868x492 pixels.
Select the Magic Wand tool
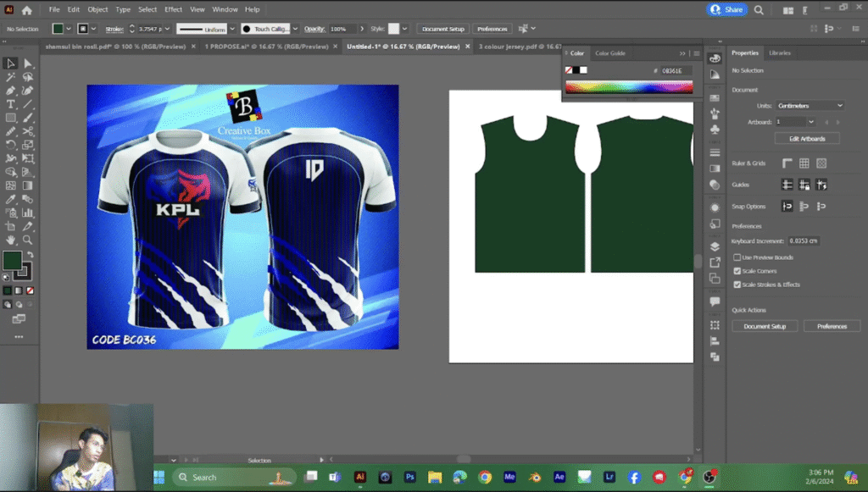(x=10, y=77)
